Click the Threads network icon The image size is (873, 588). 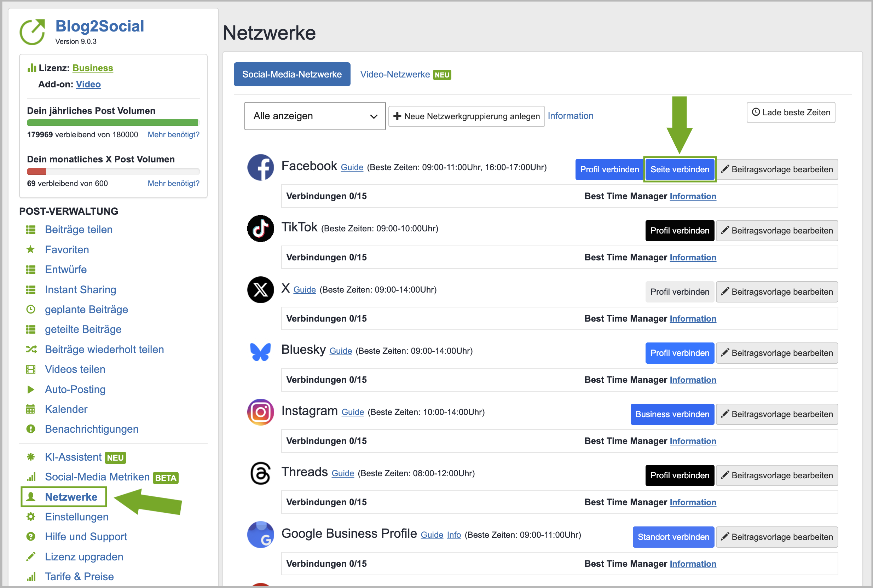tap(260, 473)
